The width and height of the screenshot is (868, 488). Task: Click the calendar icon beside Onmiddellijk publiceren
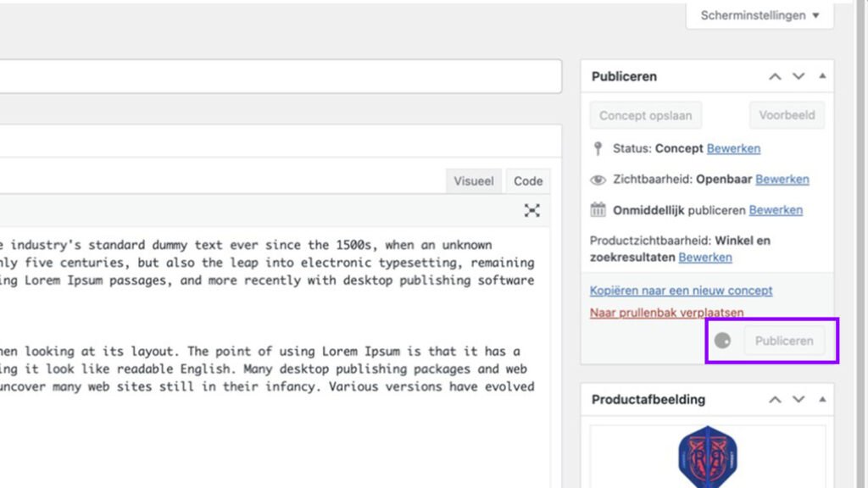[599, 209]
